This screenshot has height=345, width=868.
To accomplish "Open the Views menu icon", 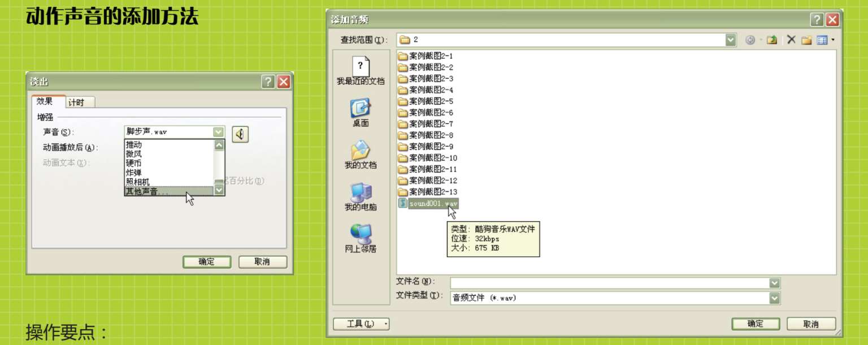I will [x=822, y=40].
